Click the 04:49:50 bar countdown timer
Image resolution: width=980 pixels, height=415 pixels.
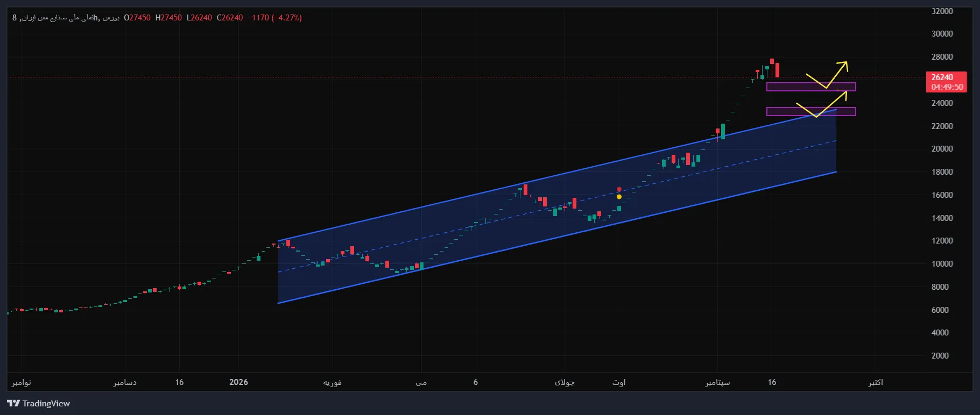click(947, 87)
